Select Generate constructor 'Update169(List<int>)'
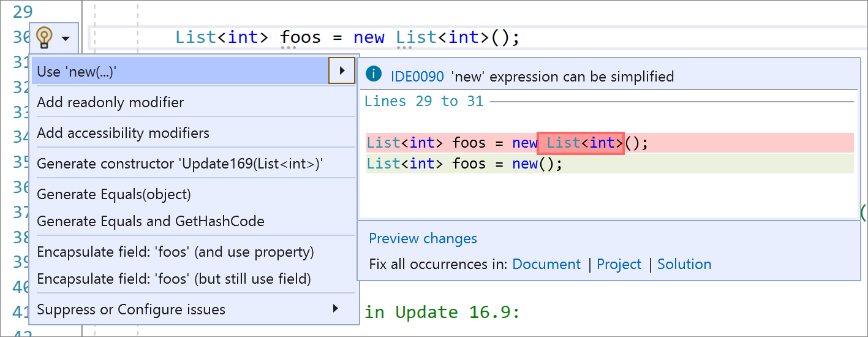 point(194,164)
